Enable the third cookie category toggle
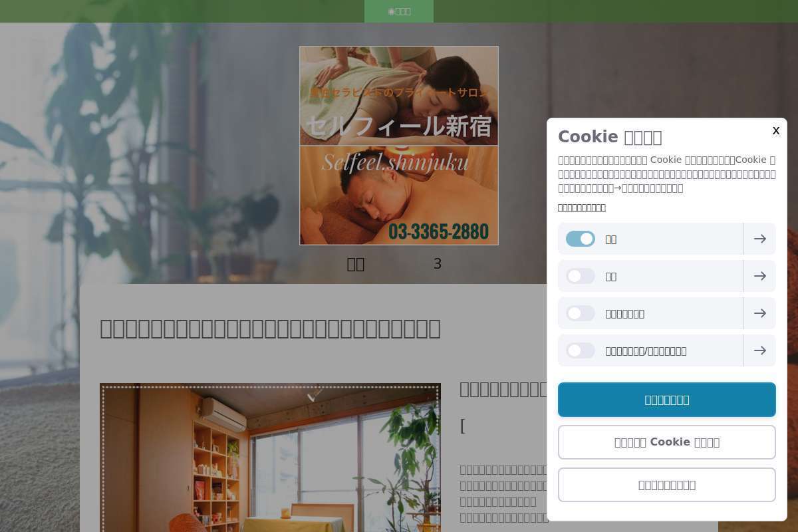 pyautogui.click(x=581, y=313)
